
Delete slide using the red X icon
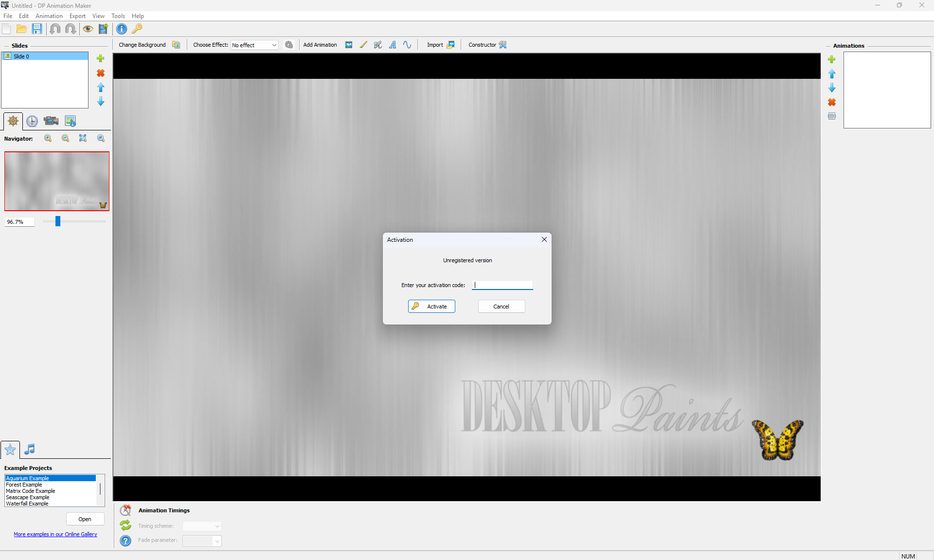(x=101, y=73)
